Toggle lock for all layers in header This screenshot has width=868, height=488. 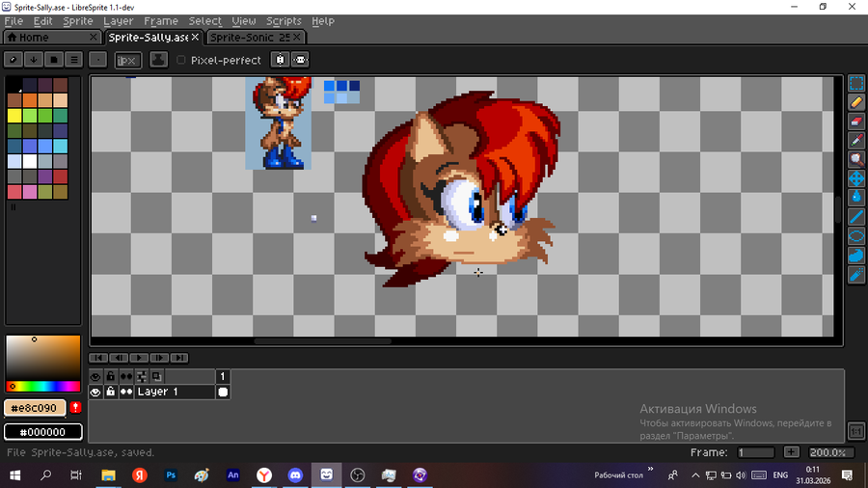111,377
